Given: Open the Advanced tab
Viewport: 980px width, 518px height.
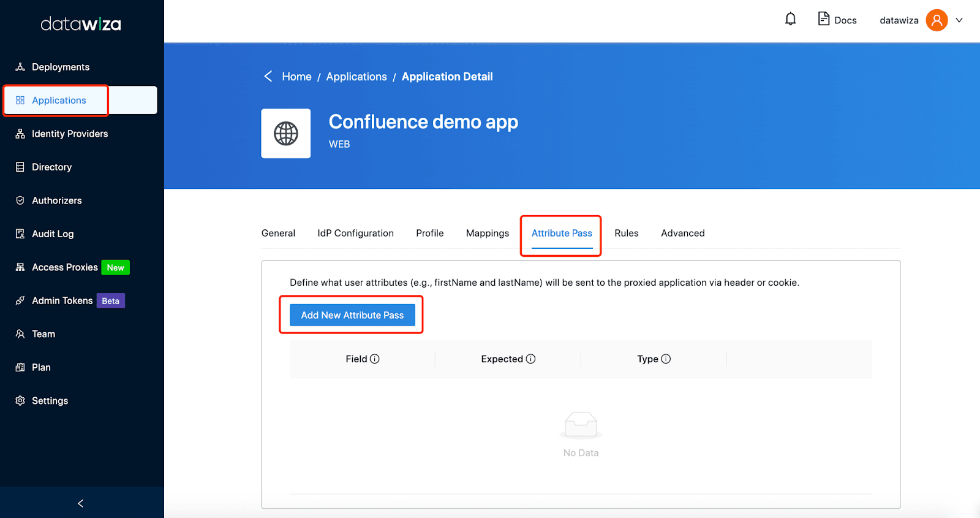Looking at the screenshot, I should pyautogui.click(x=683, y=233).
